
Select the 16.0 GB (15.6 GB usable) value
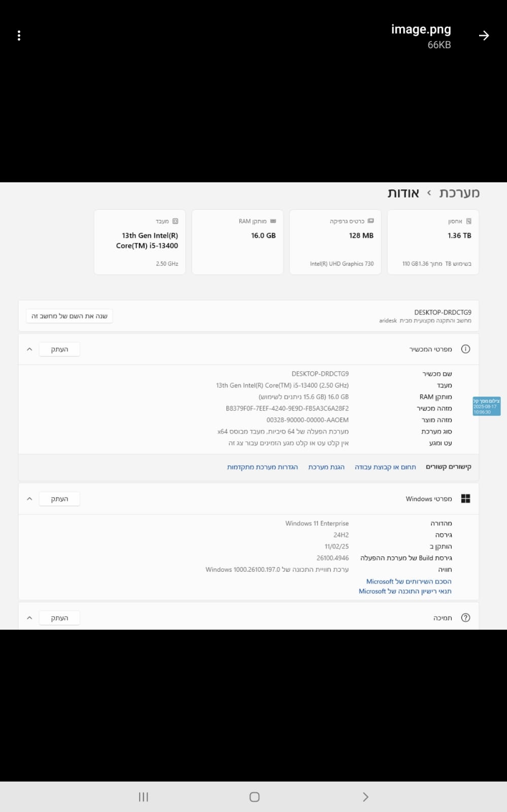[303, 397]
